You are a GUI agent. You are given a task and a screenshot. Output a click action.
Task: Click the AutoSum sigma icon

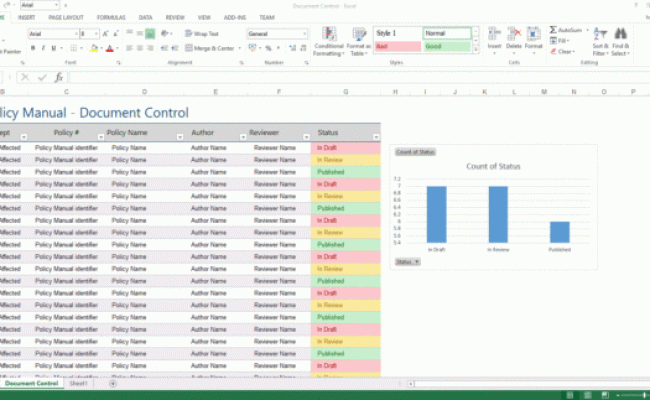click(553, 30)
